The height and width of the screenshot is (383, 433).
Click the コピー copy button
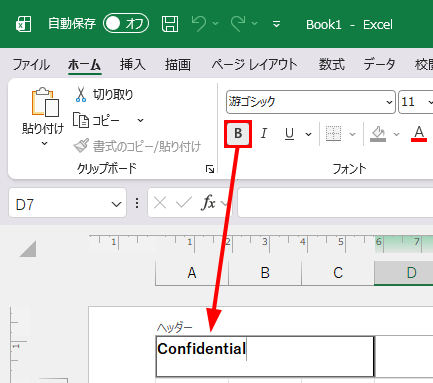click(96, 120)
